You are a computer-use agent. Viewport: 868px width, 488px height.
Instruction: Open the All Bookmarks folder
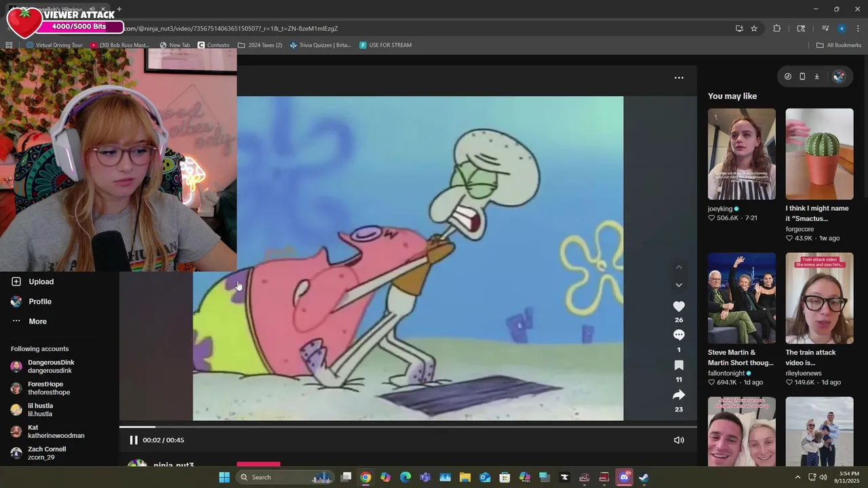point(839,45)
